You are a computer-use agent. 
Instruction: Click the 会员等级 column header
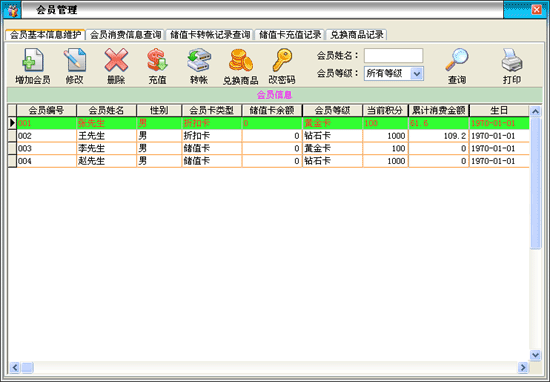(x=332, y=110)
